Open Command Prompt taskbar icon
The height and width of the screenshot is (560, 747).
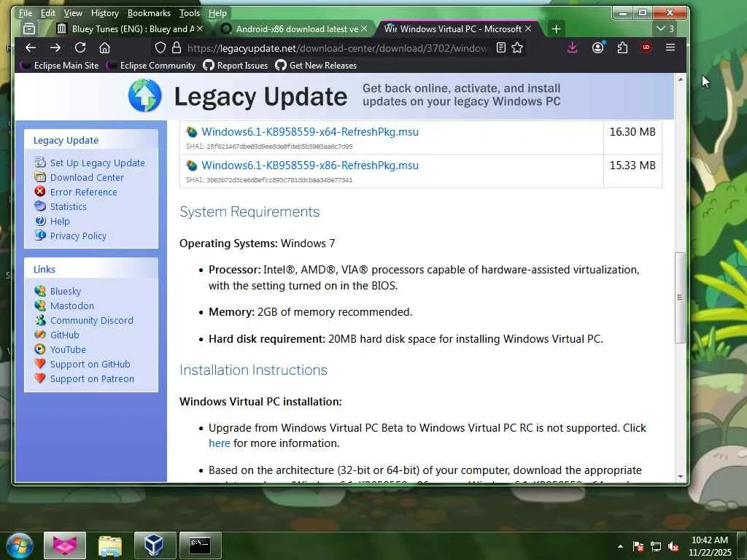200,545
